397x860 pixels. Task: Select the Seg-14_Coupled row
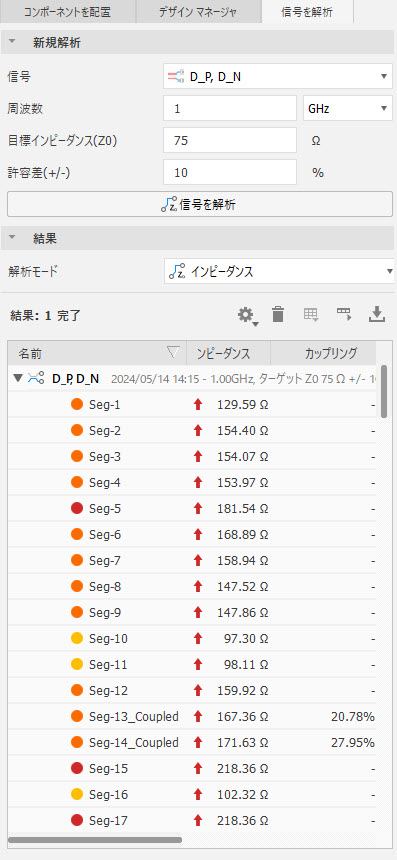(x=192, y=743)
